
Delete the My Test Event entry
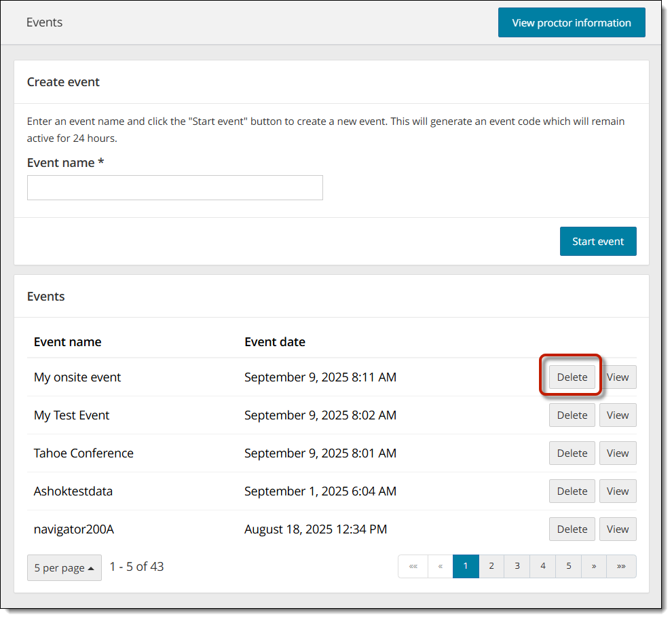[572, 415]
